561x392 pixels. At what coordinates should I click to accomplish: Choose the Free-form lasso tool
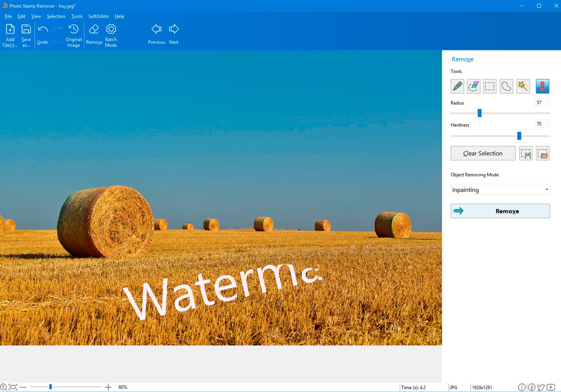tap(506, 86)
